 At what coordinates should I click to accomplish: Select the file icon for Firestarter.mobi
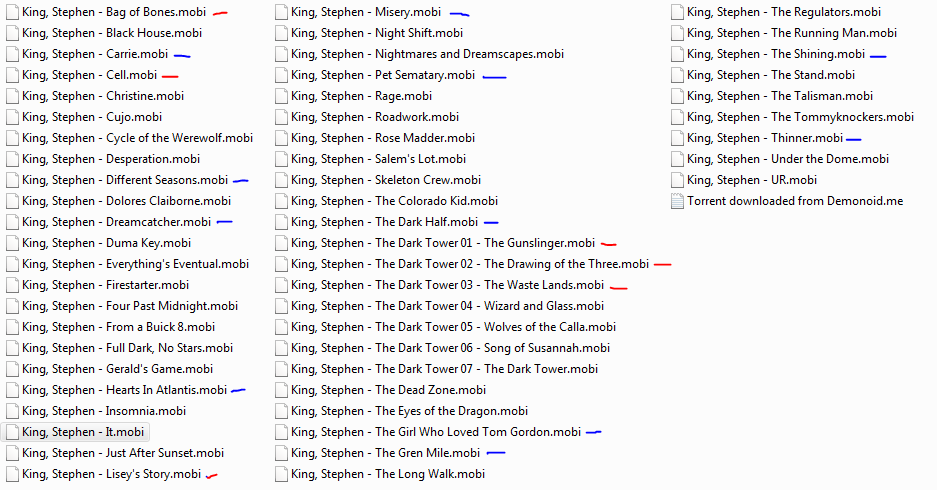click(12, 285)
